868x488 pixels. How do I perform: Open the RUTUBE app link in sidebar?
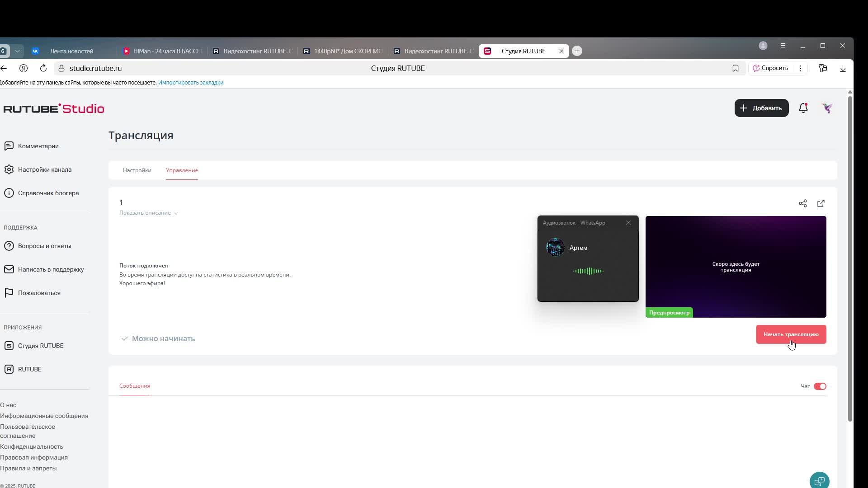tap(23, 369)
